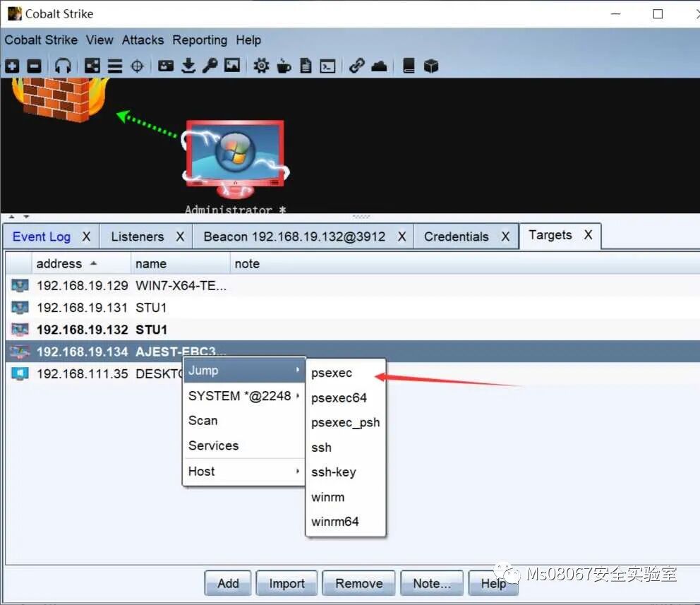Click host icon for 192.168.19.131 row
This screenshot has height=605, width=700.
pos(20,308)
